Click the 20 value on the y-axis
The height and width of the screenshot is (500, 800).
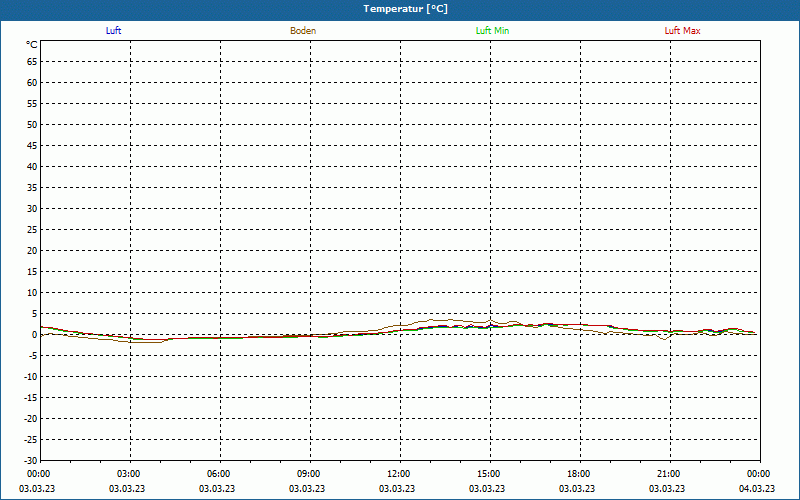[32, 251]
